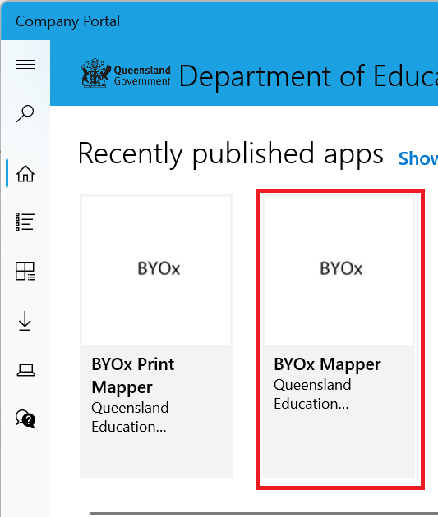Click the horizontal scrollbar below app tiles

(264, 514)
